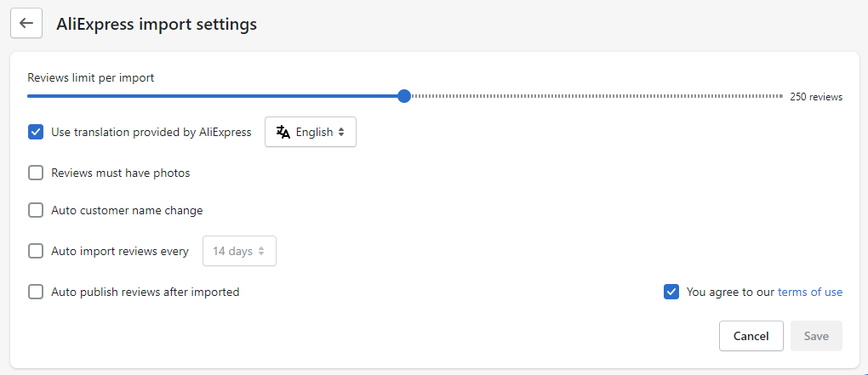
Task: Open the English language dropdown
Action: click(311, 132)
